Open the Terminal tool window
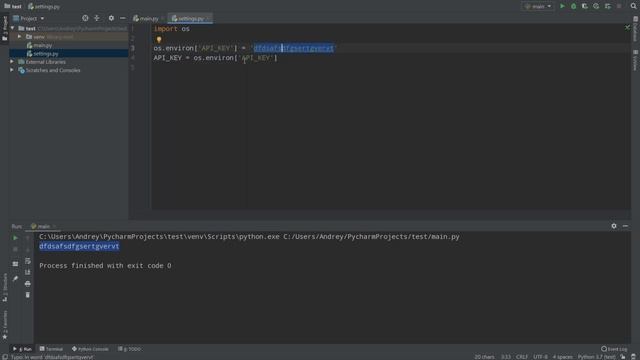The image size is (640, 360). [x=51, y=349]
